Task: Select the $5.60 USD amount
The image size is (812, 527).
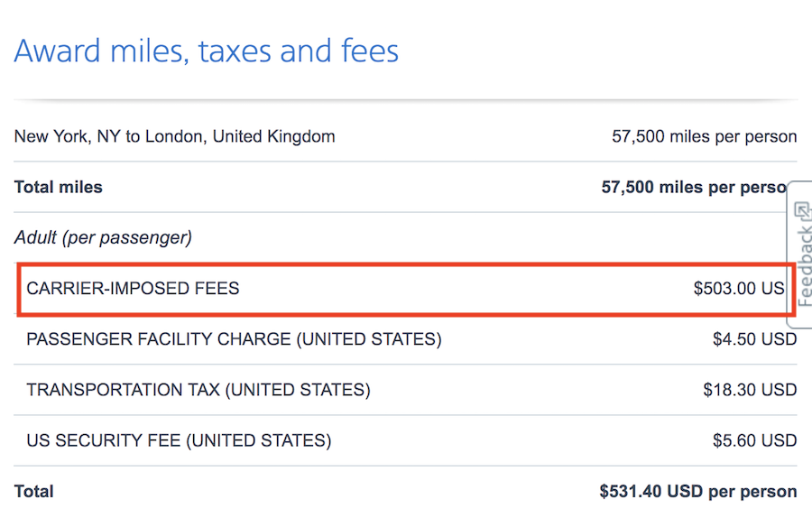Action: point(754,440)
